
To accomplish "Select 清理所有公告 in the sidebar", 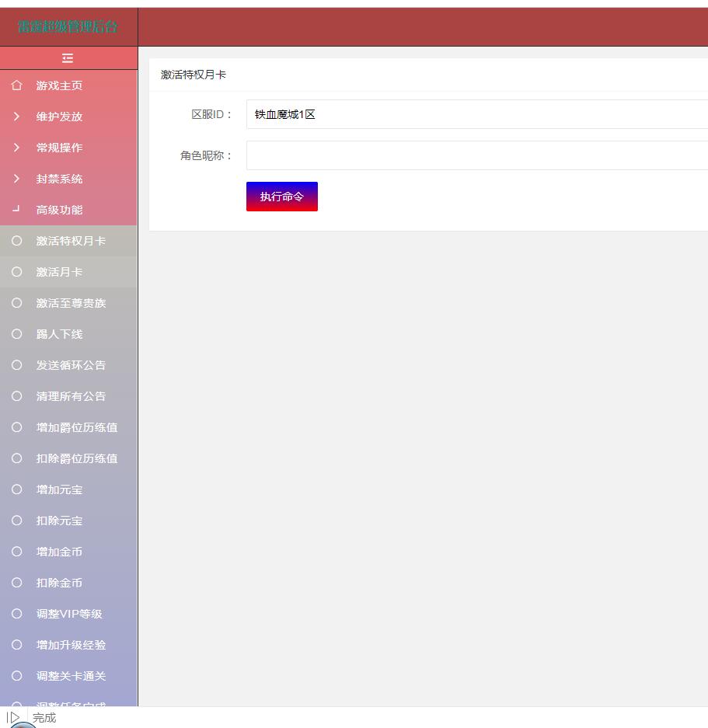I will (71, 396).
